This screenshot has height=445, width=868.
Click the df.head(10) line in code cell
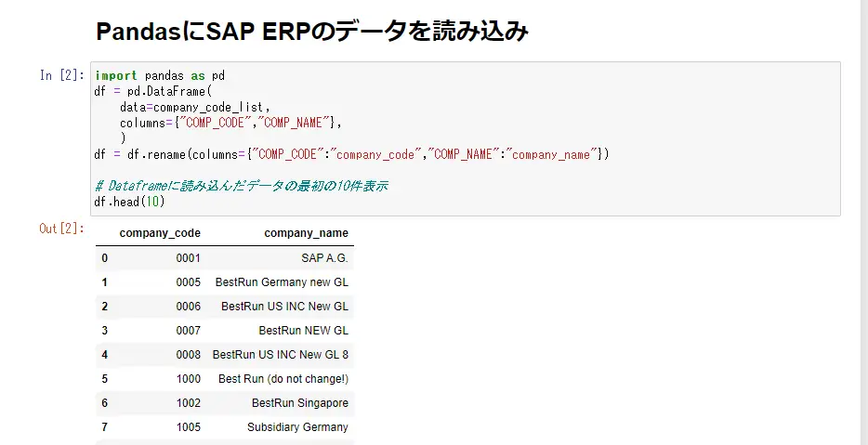129,202
